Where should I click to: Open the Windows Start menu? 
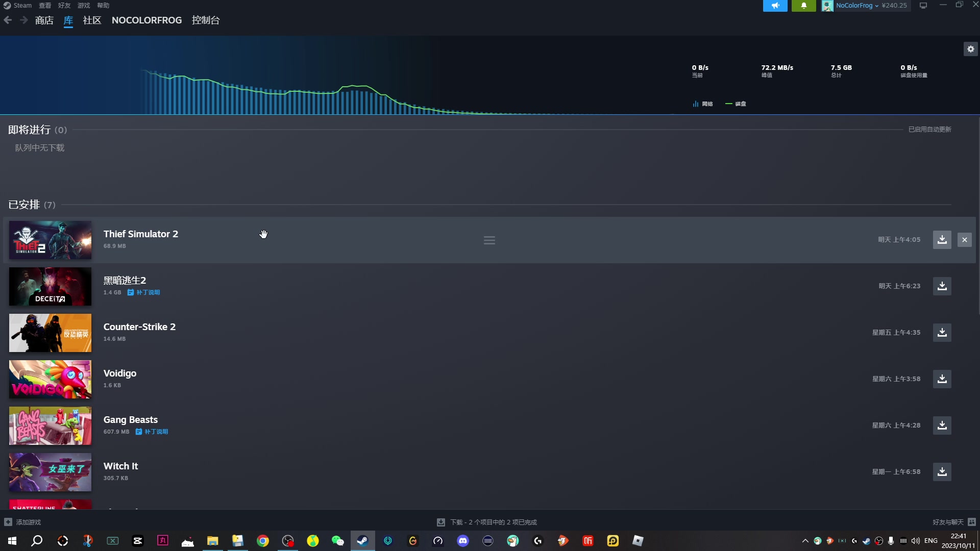pos(12,541)
